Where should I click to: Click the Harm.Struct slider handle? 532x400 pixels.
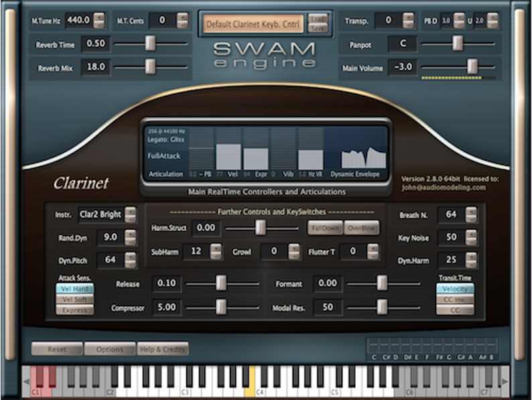click(260, 227)
